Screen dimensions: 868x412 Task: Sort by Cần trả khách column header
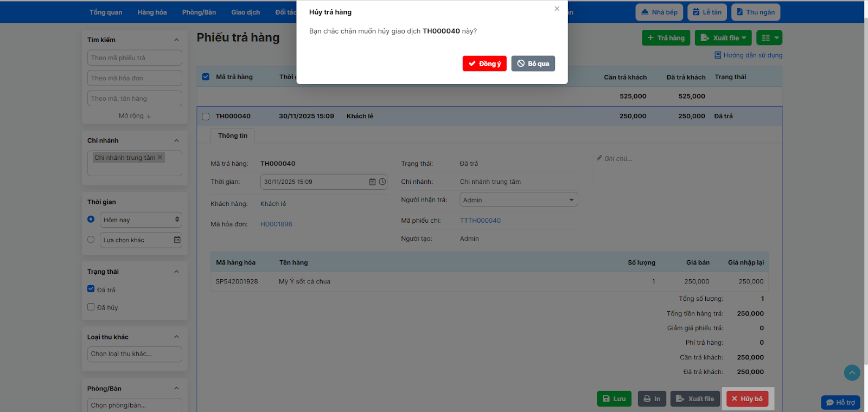click(626, 77)
